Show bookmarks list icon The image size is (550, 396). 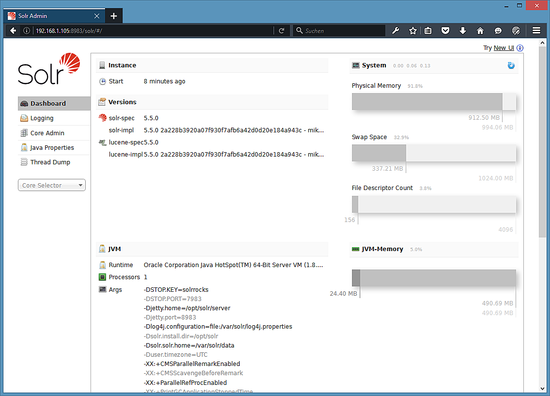[428, 31]
